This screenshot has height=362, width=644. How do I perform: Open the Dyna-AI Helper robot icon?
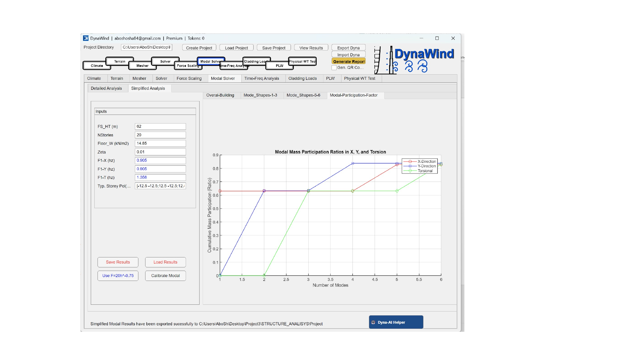pyautogui.click(x=373, y=322)
